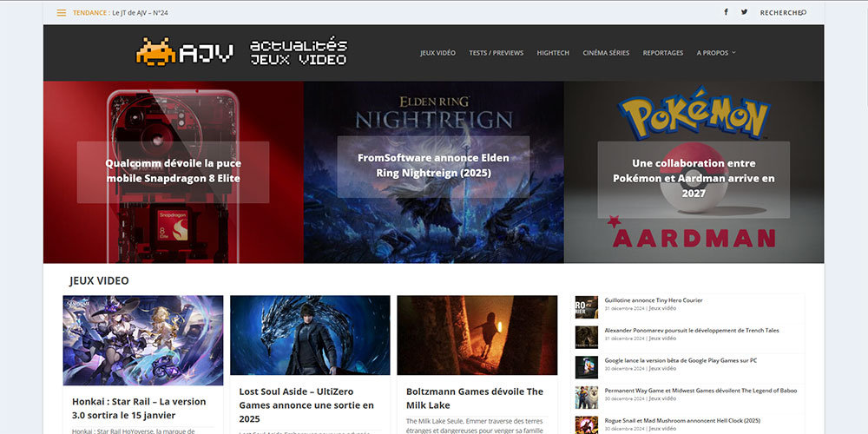Image resolution: width=868 pixels, height=434 pixels.
Task: Open FromSoftware Elden Ring Nightreign article
Action: pyautogui.click(x=433, y=166)
